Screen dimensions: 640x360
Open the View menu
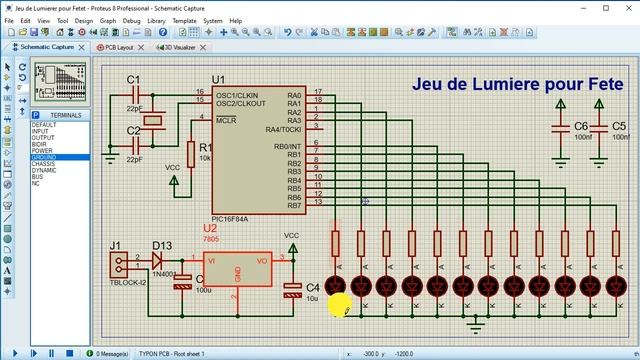tap(44, 21)
